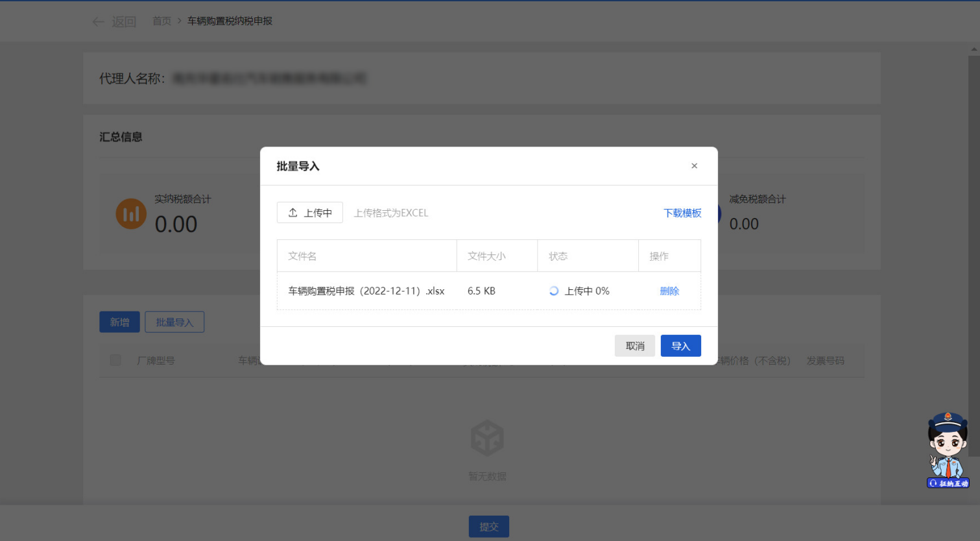Confirm with the blue 导入 button
This screenshot has width=980, height=541.
coord(680,346)
